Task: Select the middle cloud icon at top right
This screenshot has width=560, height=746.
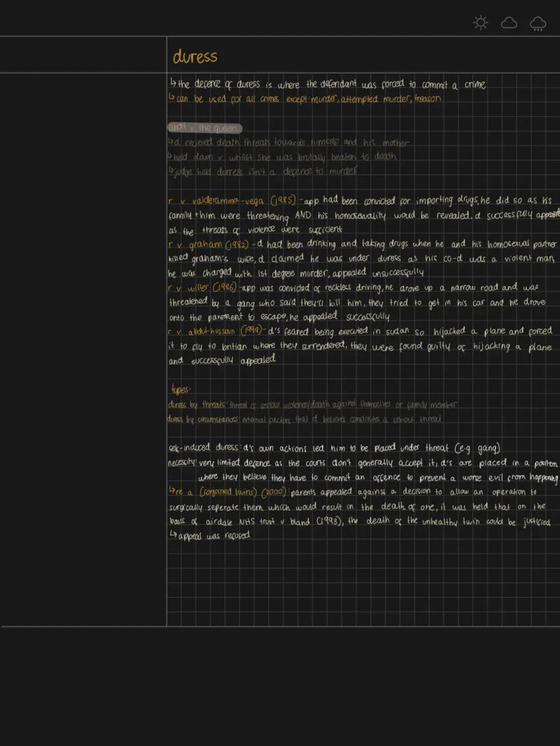Action: [509, 22]
